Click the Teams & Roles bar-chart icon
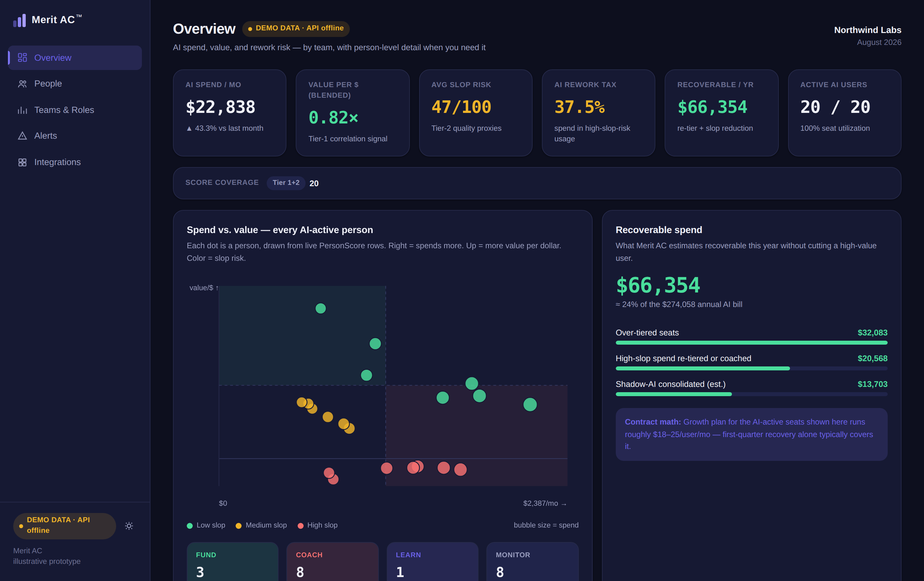Screen dimensions: 924x581 pyautogui.click(x=22, y=110)
